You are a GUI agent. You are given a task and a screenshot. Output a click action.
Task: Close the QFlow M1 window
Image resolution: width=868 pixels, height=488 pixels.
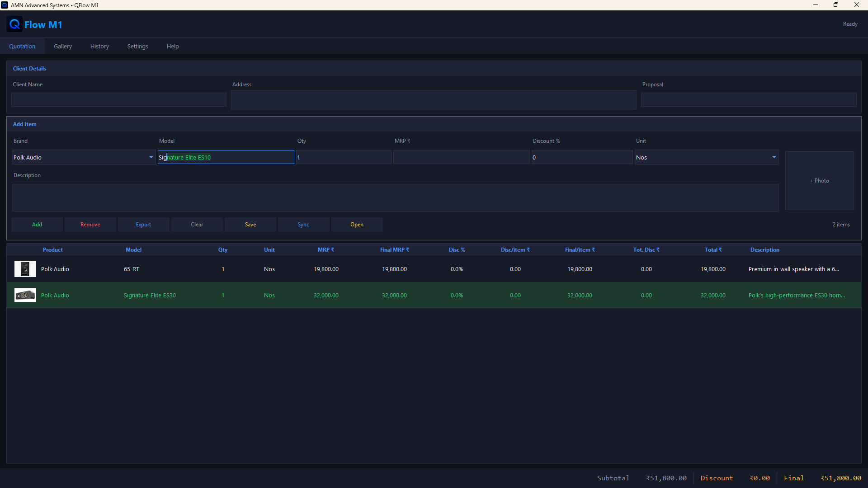coord(857,5)
